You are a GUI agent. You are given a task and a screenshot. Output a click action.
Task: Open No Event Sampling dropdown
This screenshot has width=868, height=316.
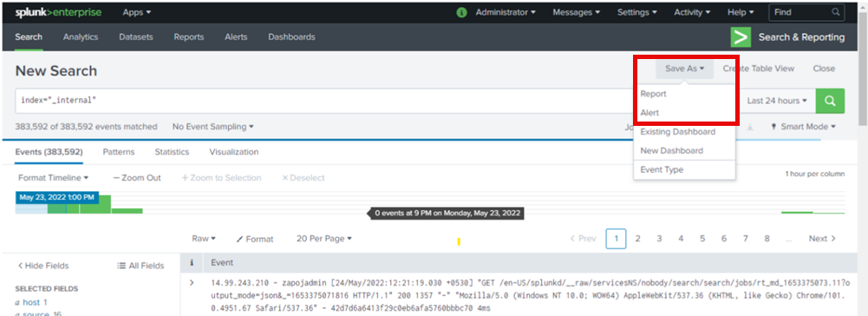click(213, 127)
